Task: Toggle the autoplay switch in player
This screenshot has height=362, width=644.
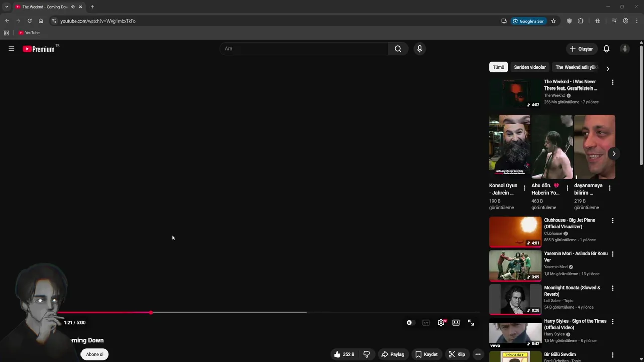Action: coord(410,323)
